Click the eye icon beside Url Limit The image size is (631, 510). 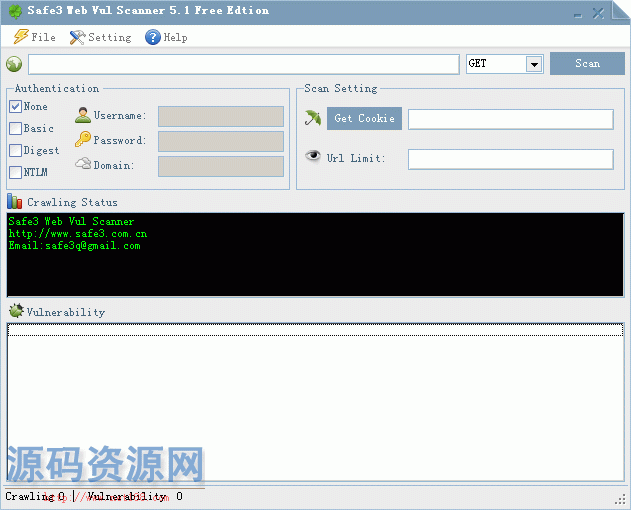tap(313, 155)
